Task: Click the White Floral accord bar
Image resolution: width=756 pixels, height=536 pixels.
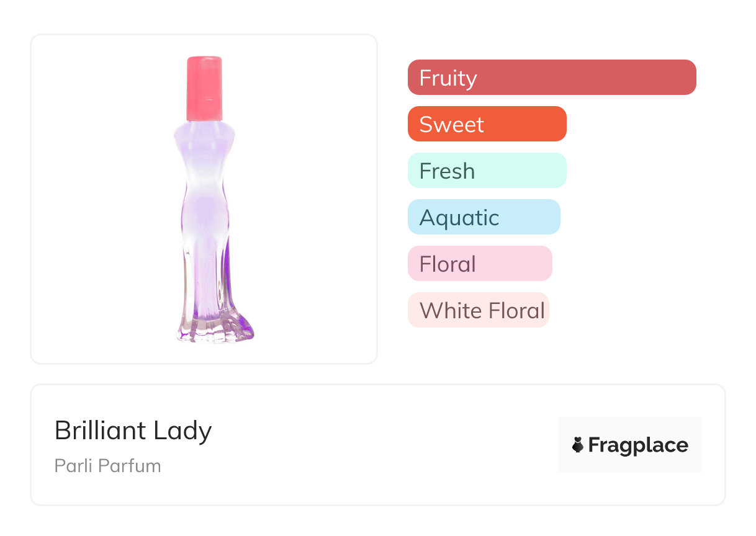Action: point(478,310)
